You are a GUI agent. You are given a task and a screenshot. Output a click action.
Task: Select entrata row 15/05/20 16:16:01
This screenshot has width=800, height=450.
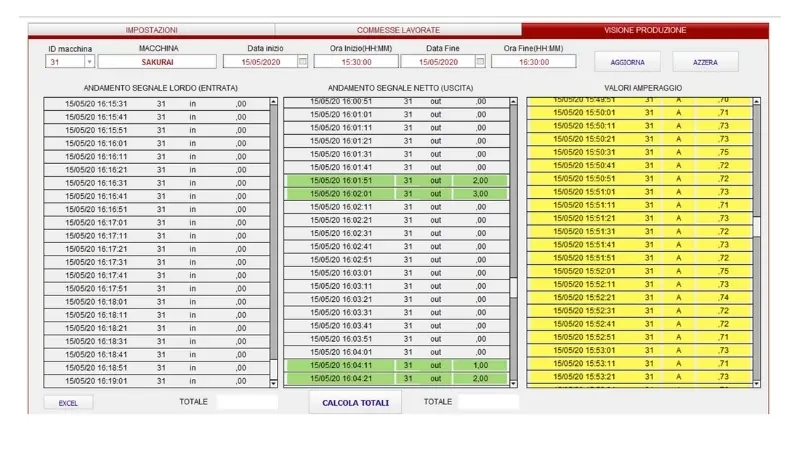(157, 143)
